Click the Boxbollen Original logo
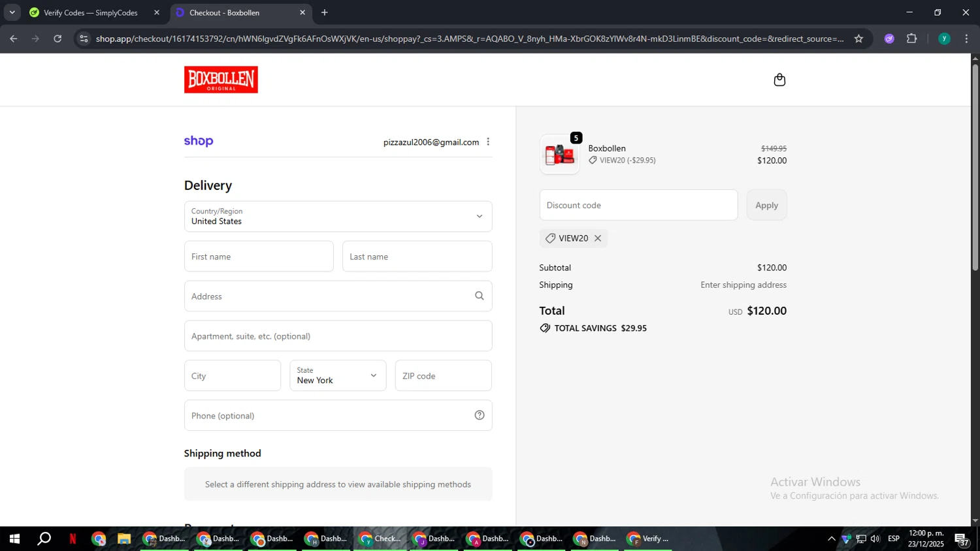The width and height of the screenshot is (980, 551). pos(221,80)
